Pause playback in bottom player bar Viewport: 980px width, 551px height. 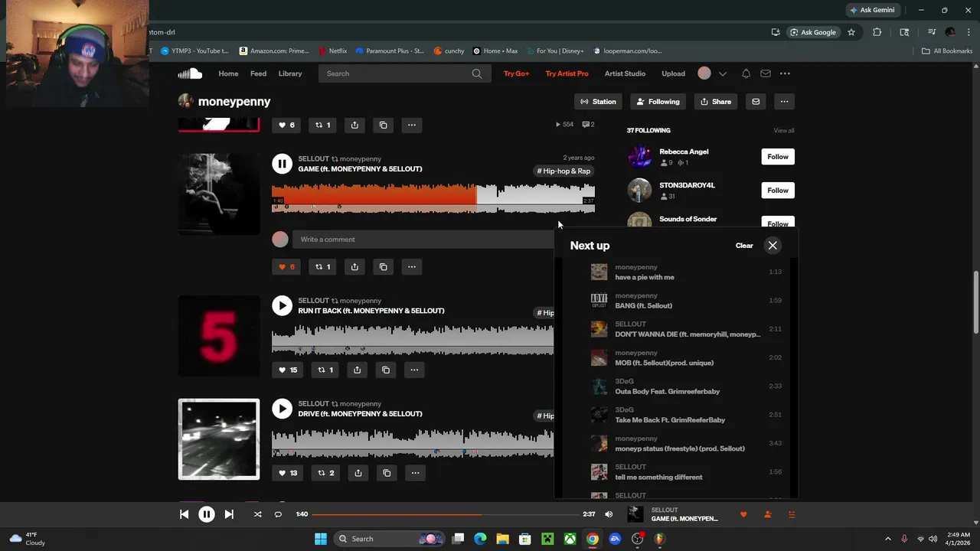click(207, 514)
